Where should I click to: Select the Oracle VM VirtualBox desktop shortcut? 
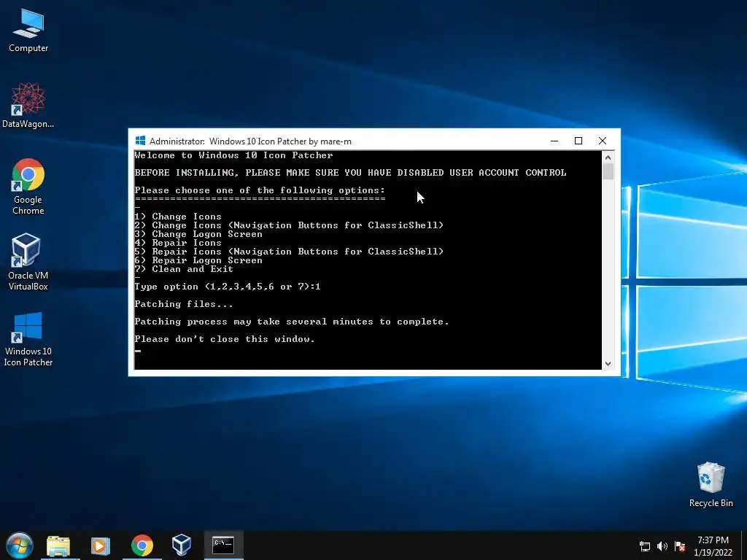tap(28, 262)
